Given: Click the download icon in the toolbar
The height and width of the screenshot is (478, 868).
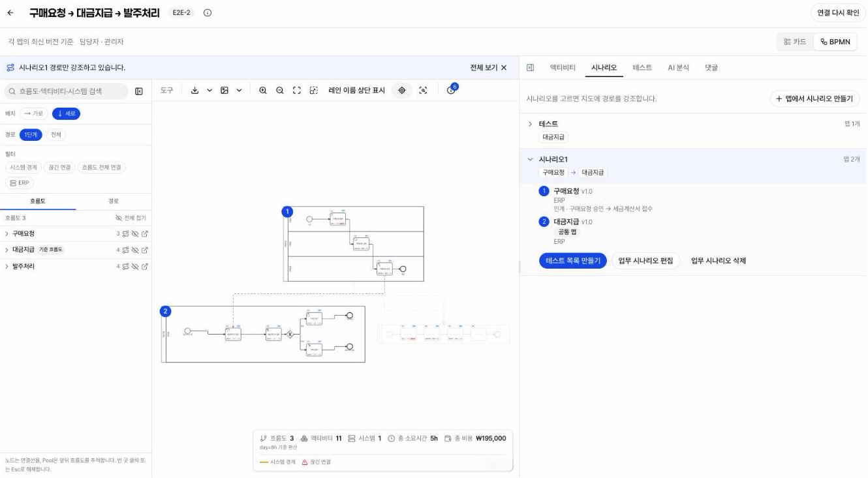Looking at the screenshot, I should 194,91.
